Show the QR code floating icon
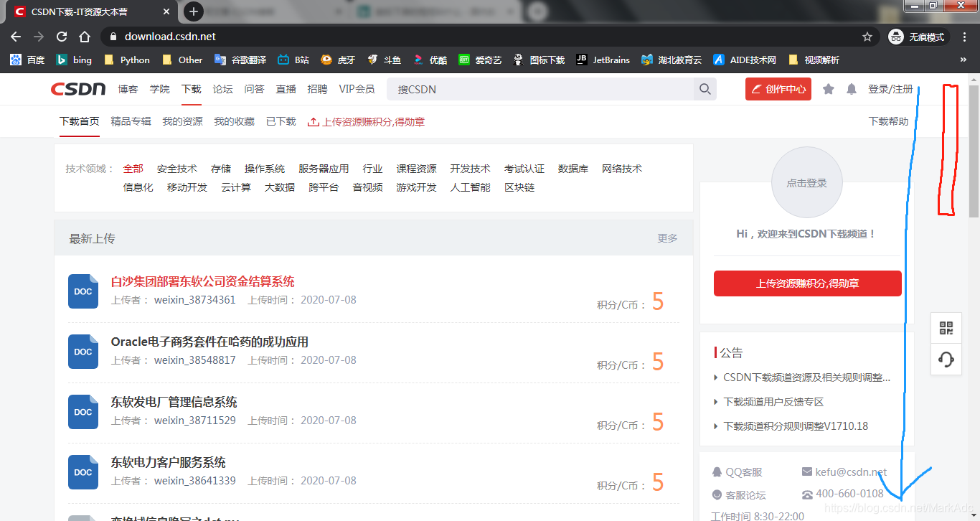 coord(946,329)
